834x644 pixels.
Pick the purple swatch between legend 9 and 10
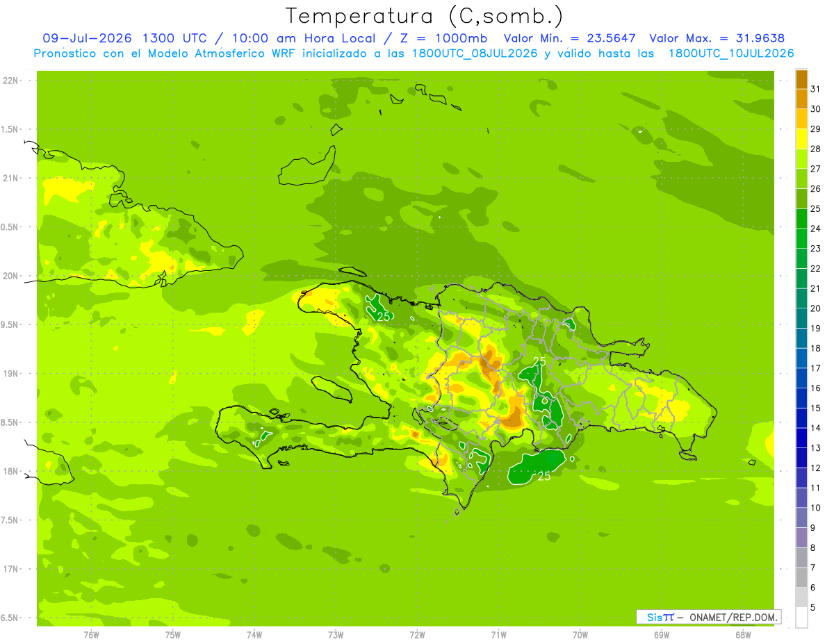(x=801, y=518)
